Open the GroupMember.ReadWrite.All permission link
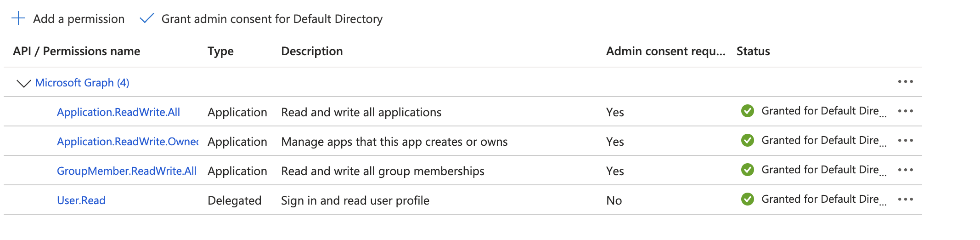 pos(127,171)
